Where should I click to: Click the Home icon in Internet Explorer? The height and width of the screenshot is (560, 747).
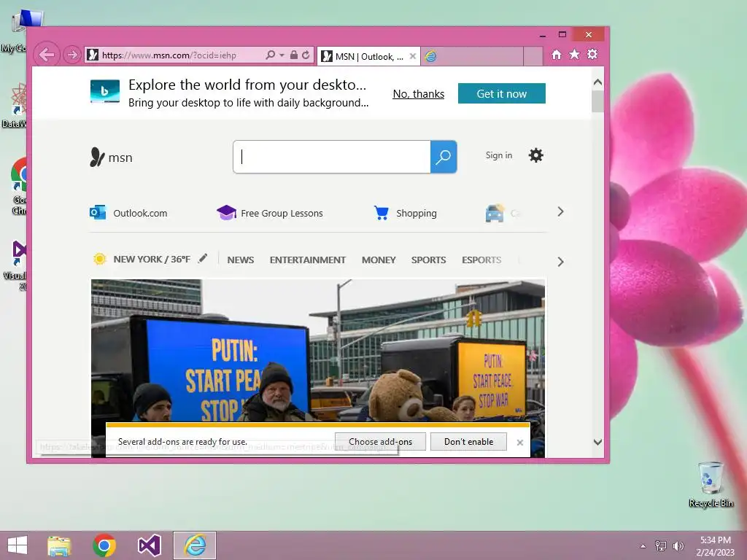557,55
